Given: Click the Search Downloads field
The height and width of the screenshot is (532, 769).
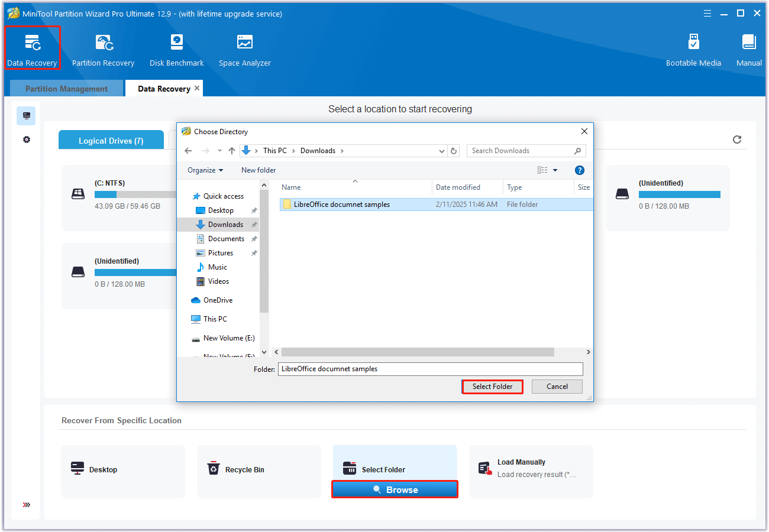Looking at the screenshot, I should (526, 151).
